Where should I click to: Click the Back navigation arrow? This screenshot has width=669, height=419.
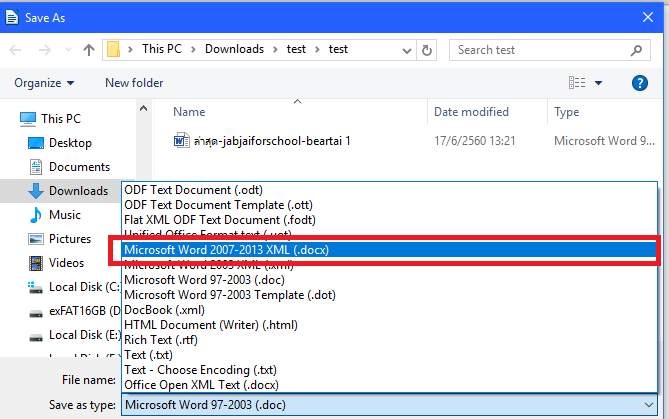click(x=15, y=50)
